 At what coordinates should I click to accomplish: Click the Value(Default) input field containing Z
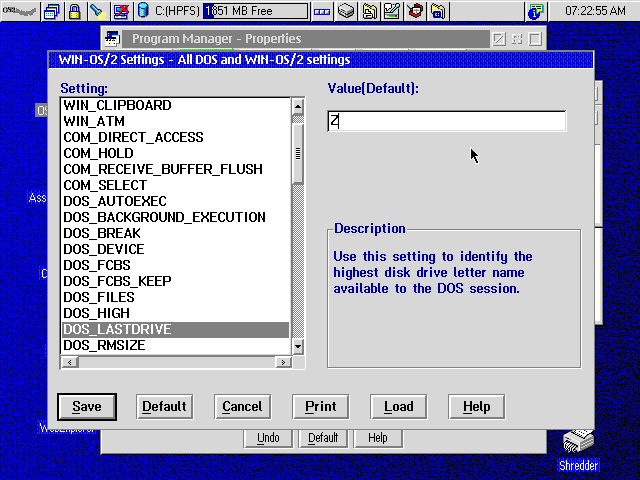coord(447,121)
